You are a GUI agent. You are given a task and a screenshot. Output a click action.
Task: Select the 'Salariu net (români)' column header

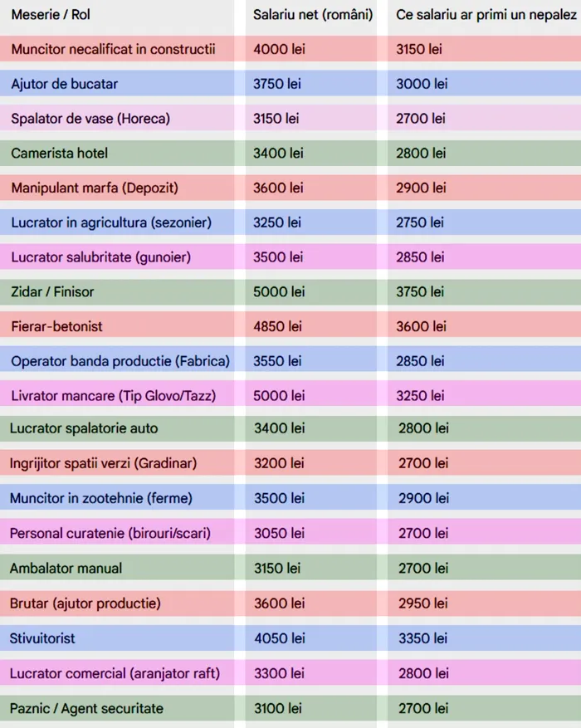click(313, 16)
